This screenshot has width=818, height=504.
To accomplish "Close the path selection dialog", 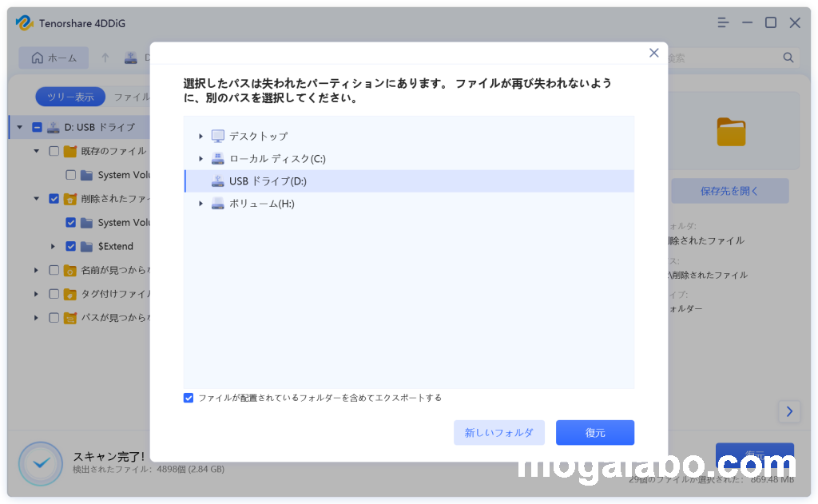I will (653, 53).
